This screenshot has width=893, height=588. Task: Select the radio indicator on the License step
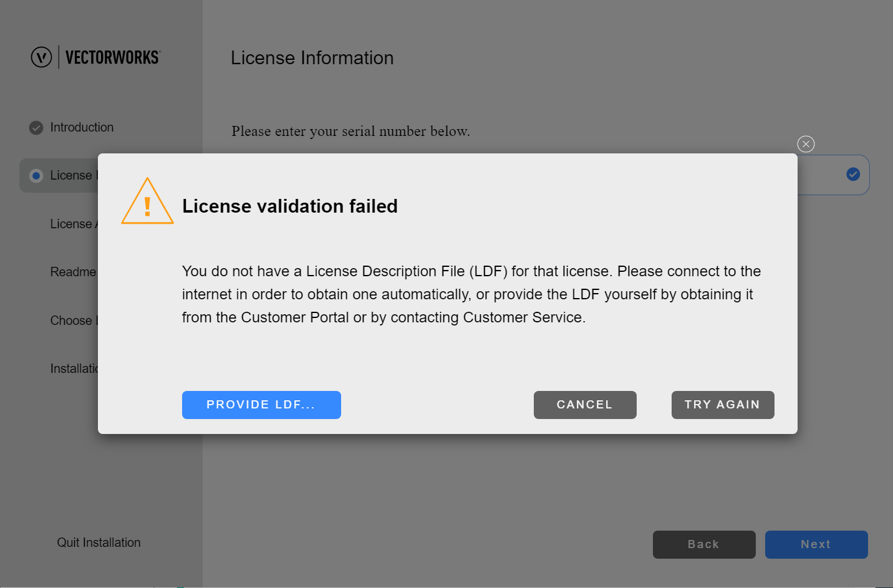pyautogui.click(x=36, y=175)
